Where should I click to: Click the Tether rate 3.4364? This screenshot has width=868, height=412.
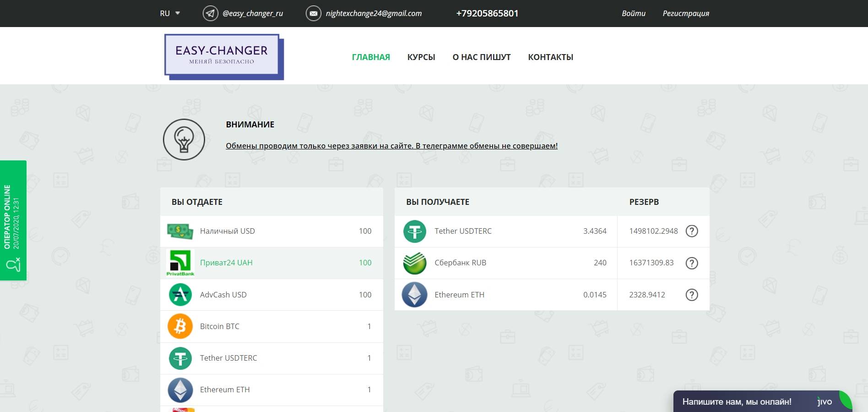tap(595, 231)
